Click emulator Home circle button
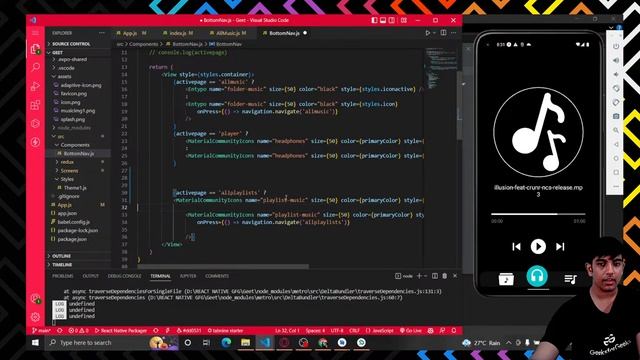Screen dimensions: 640x360 point(616,158)
